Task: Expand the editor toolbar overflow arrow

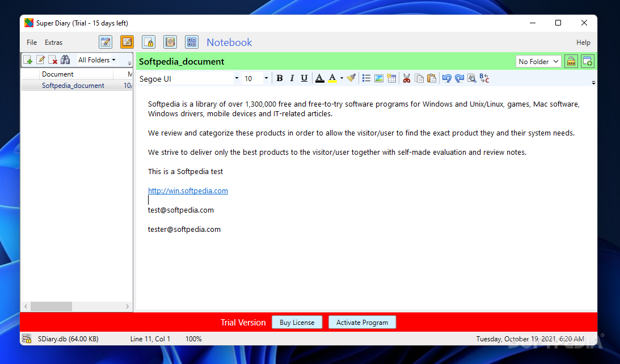Action: [x=593, y=82]
